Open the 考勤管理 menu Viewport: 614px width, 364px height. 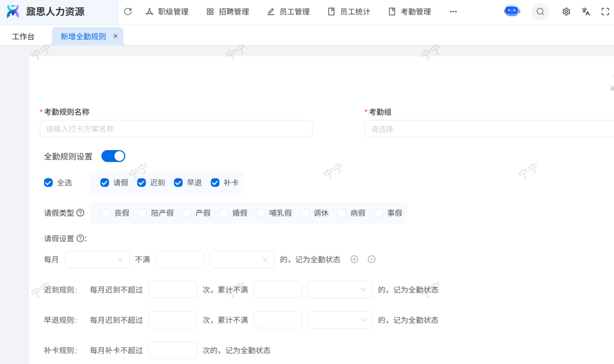(410, 12)
